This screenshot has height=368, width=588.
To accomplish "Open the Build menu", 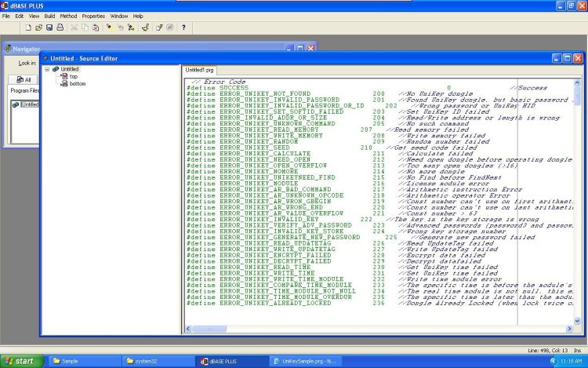I will pyautogui.click(x=49, y=16).
